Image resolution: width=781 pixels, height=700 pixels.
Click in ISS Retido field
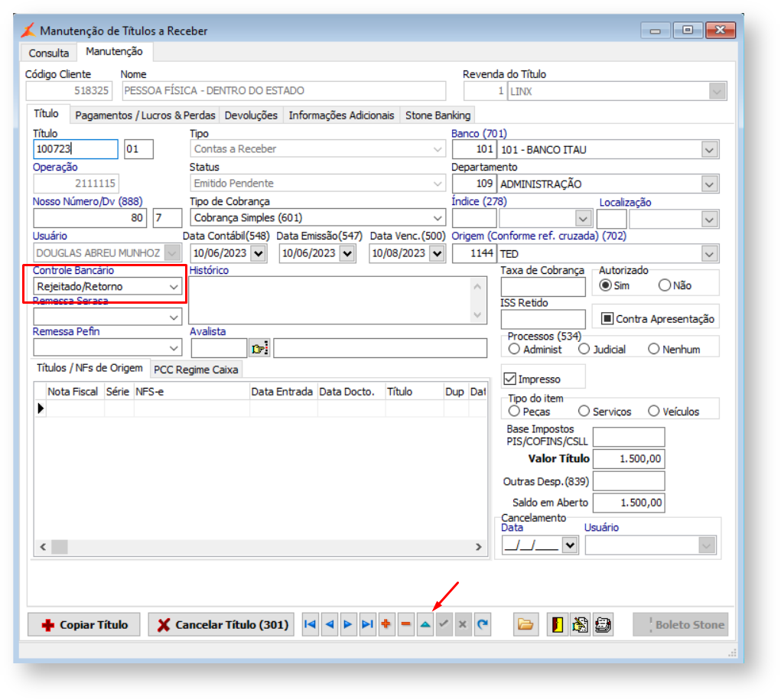click(x=543, y=319)
